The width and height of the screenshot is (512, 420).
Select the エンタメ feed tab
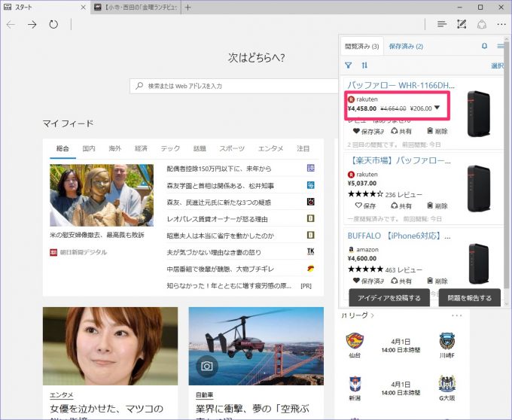point(271,148)
